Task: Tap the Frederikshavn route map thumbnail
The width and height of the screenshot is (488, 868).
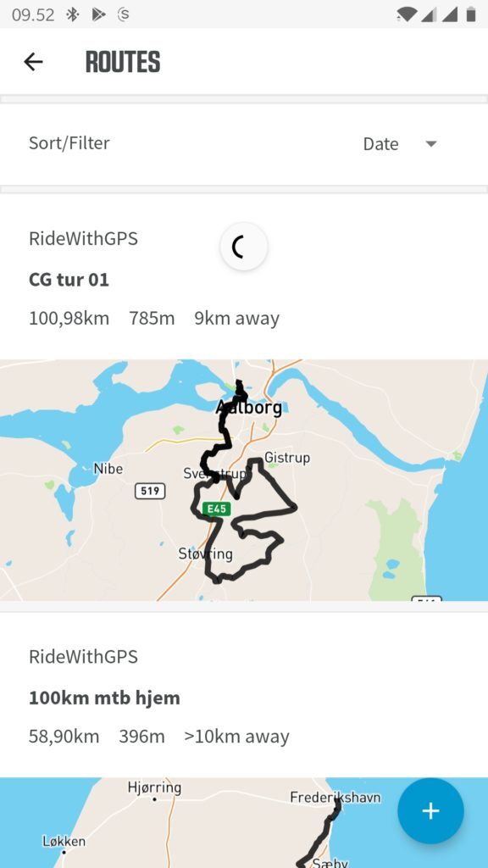Action: 244,822
